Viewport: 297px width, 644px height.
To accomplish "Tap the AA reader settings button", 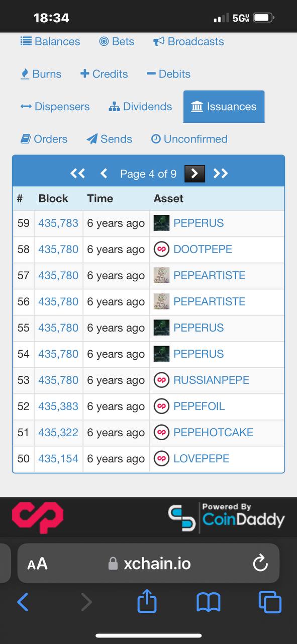I will click(x=37, y=563).
